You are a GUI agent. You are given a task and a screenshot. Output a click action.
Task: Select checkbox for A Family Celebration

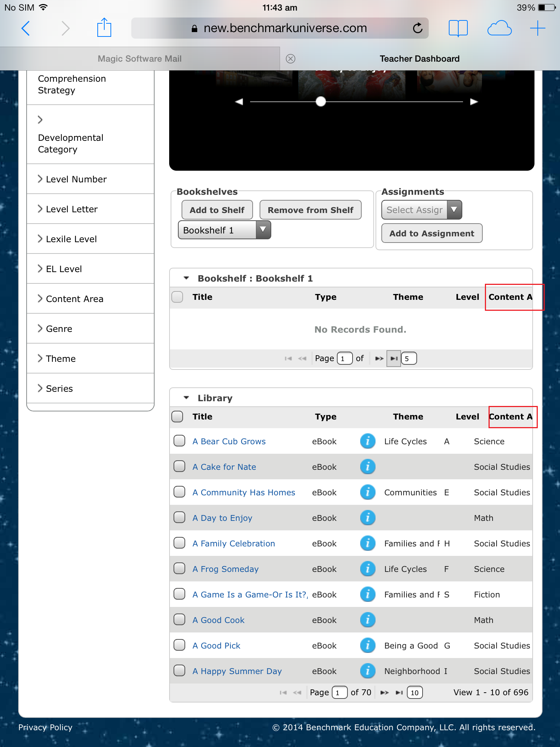(x=179, y=543)
